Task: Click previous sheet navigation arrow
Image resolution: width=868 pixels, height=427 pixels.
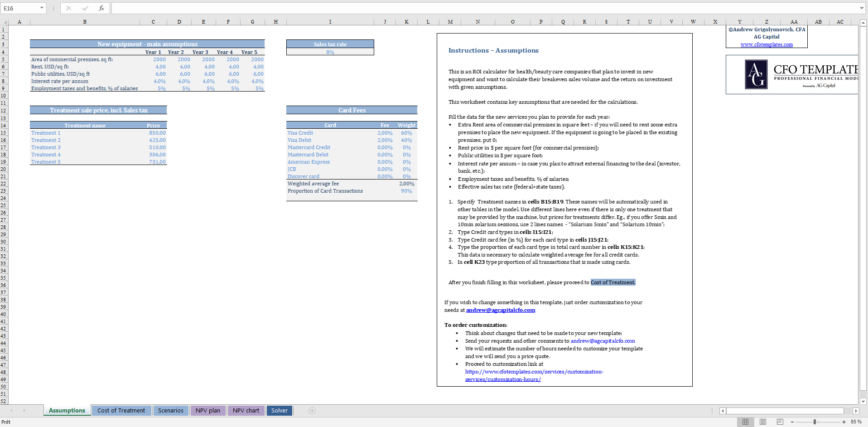Action: point(11,411)
